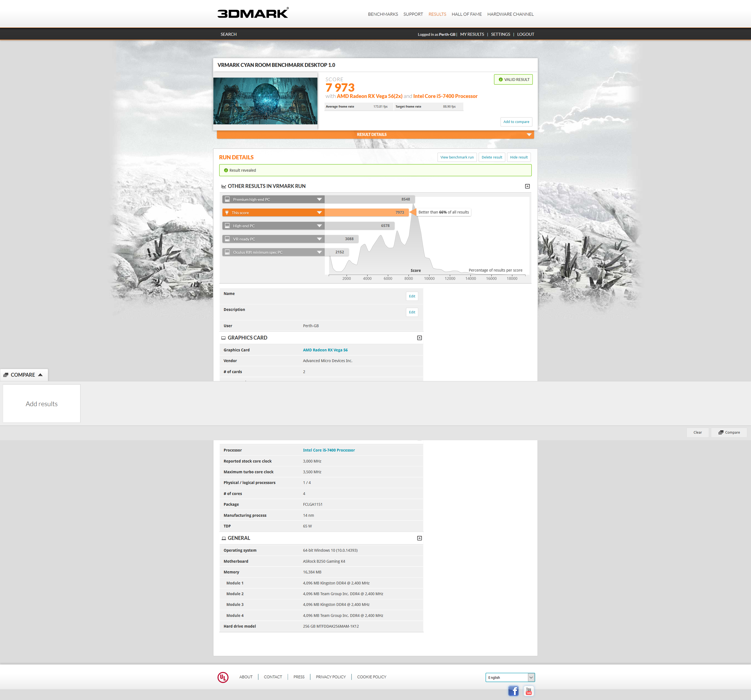The height and width of the screenshot is (700, 751).
Task: Open My Results link
Action: pyautogui.click(x=472, y=34)
